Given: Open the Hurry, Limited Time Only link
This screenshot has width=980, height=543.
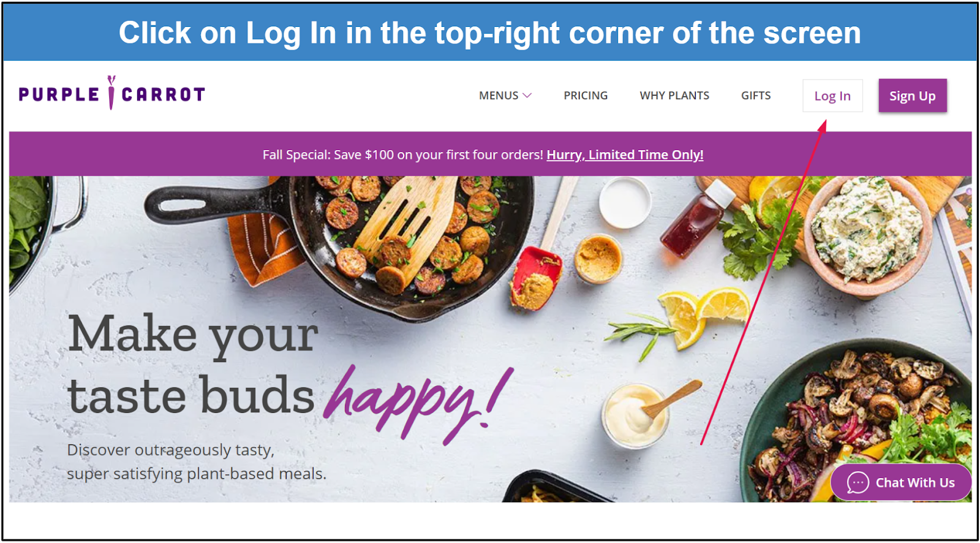Looking at the screenshot, I should [x=625, y=155].
